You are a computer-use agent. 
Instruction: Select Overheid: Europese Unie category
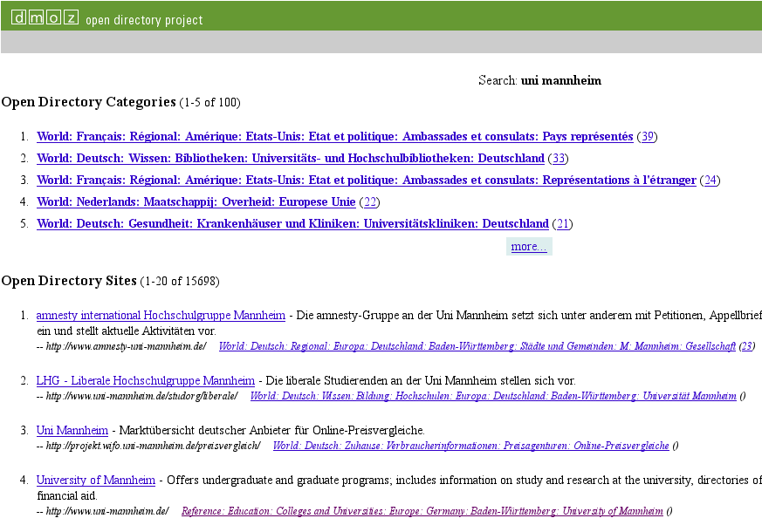(196, 202)
